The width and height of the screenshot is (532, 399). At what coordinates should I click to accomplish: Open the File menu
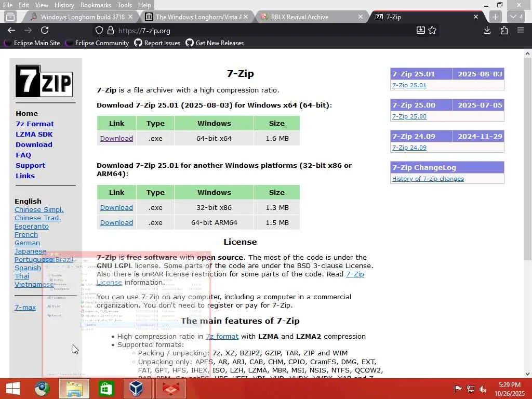(x=7, y=5)
